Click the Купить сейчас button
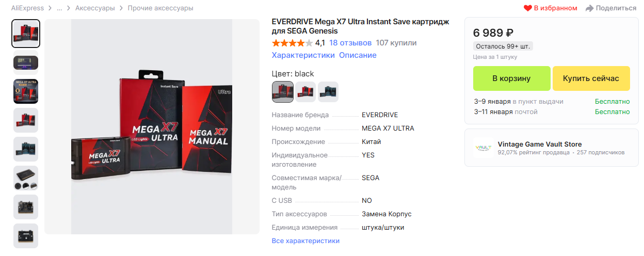Screen dimensions: 644x256 pos(591,78)
